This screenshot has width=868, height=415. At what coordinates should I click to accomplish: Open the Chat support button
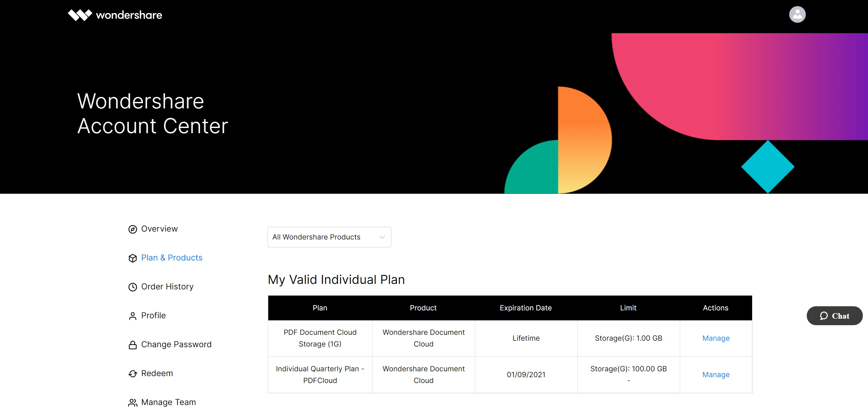834,316
